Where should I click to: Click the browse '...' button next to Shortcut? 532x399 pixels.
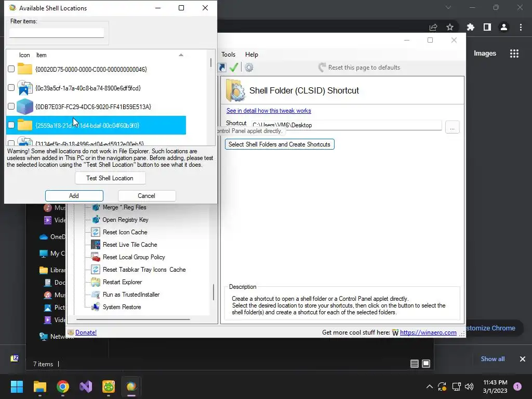[453, 127]
